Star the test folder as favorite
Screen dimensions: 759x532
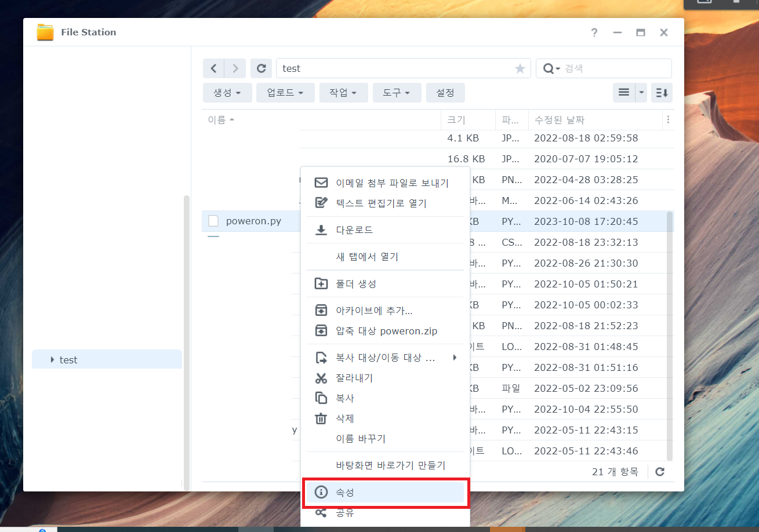click(x=520, y=68)
